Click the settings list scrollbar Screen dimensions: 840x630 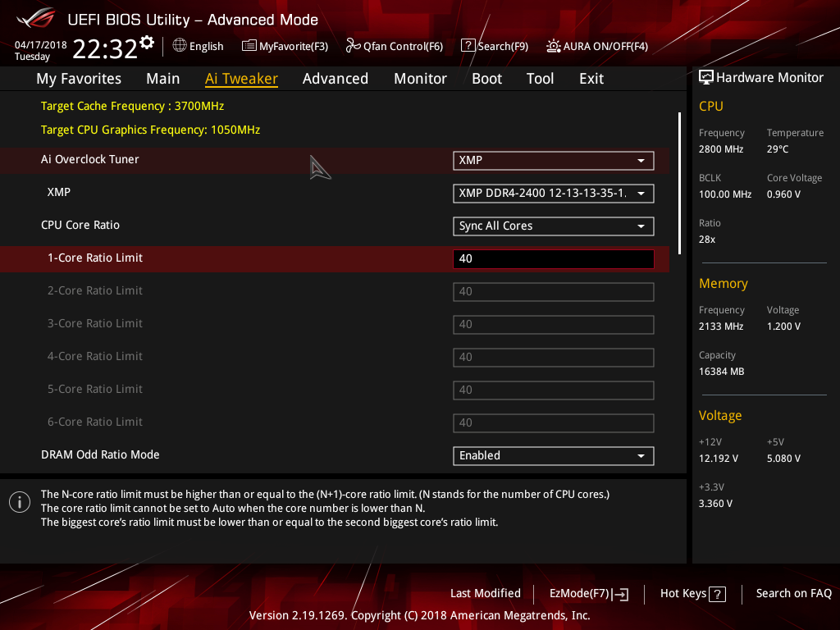click(x=679, y=183)
